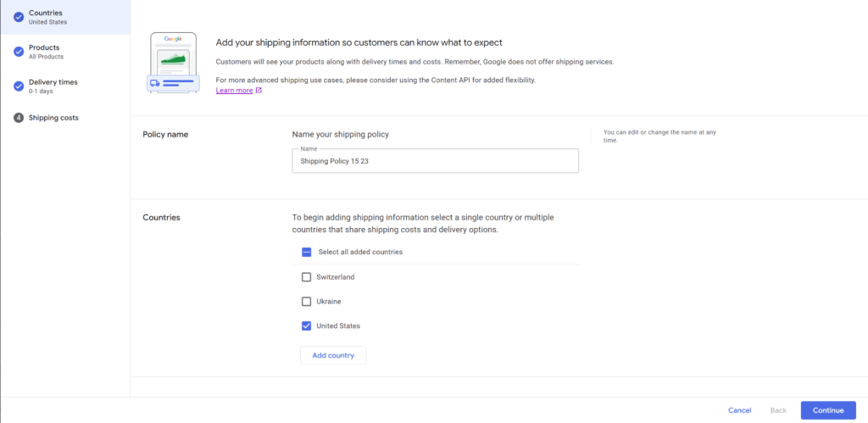The height and width of the screenshot is (423, 868).
Task: Open the Delivery times step
Action: (54, 82)
